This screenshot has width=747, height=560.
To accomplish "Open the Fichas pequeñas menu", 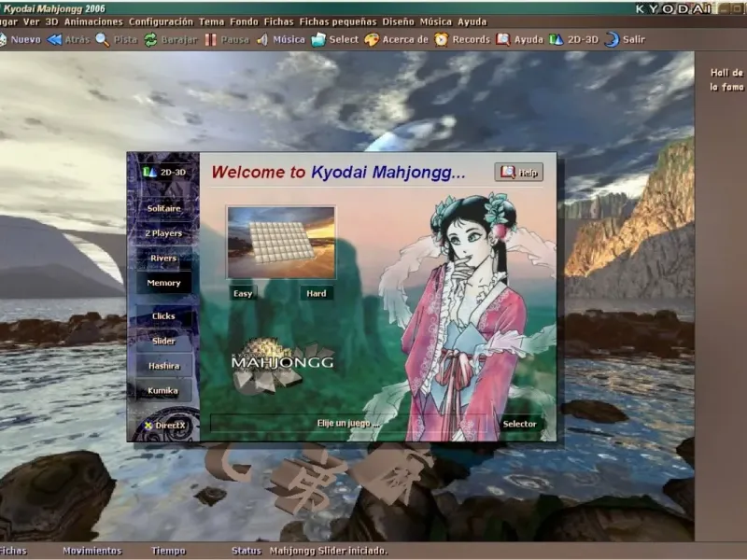I will point(338,21).
